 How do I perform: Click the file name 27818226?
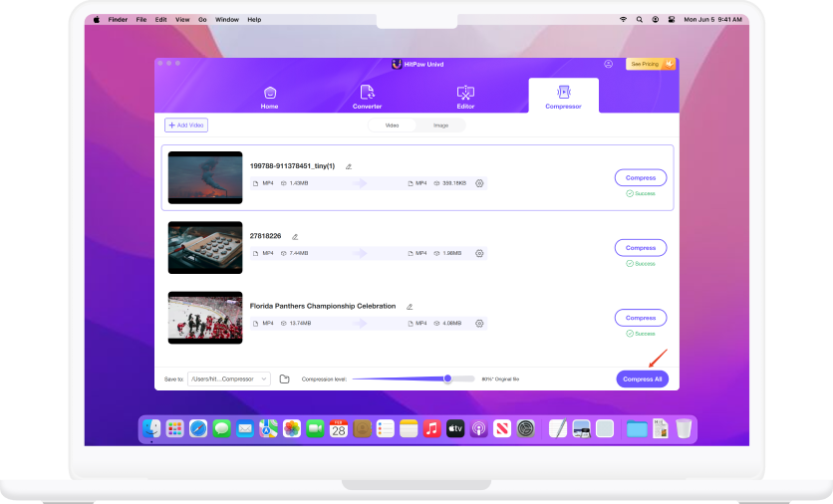(266, 236)
